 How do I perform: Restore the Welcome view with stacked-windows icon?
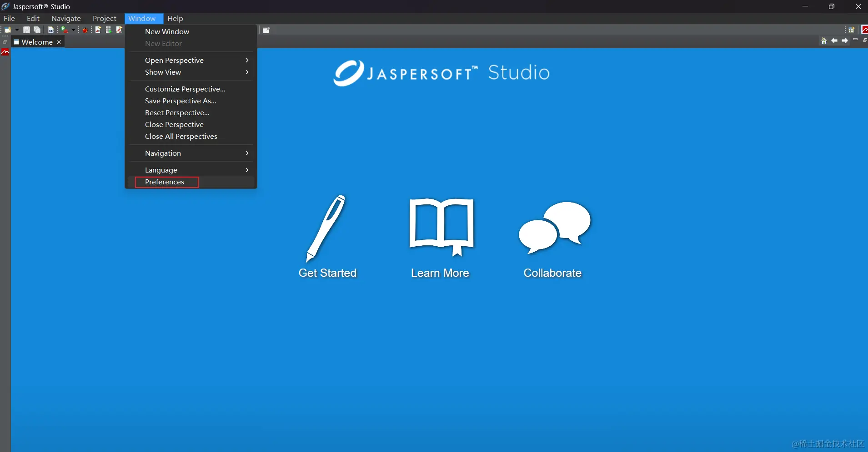[865, 41]
